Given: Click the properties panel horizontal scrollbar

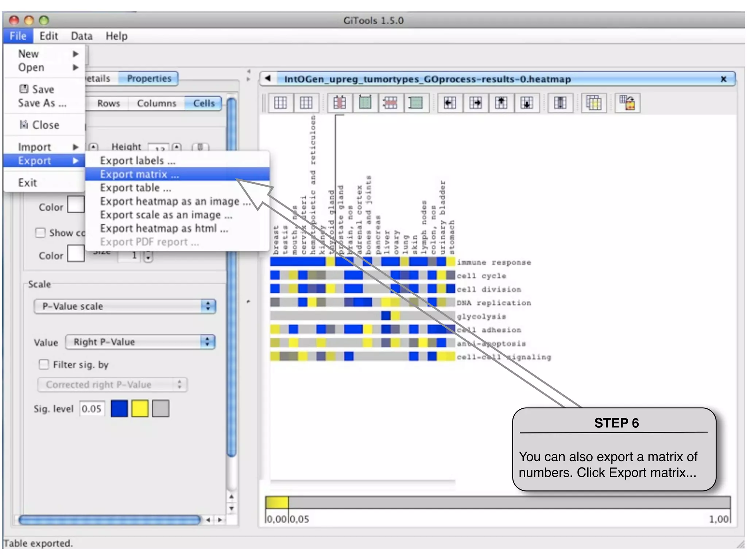Looking at the screenshot, I should point(110,520).
